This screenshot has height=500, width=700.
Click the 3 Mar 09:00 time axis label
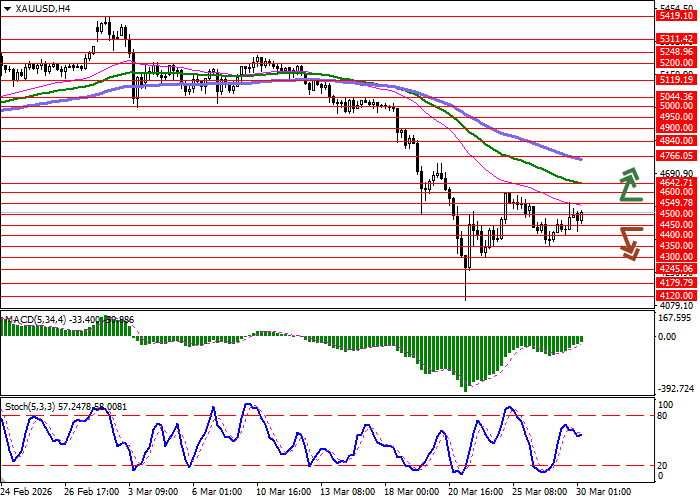[x=153, y=492]
